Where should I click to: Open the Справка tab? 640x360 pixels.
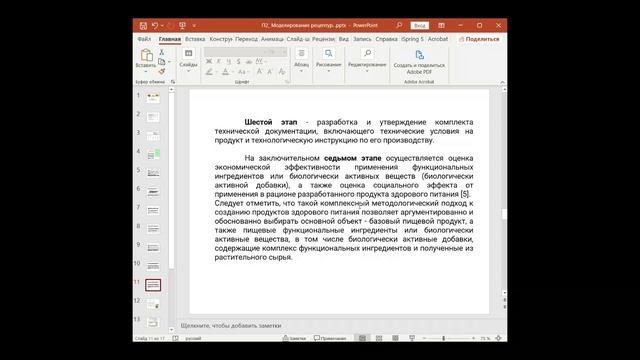[x=386, y=39]
